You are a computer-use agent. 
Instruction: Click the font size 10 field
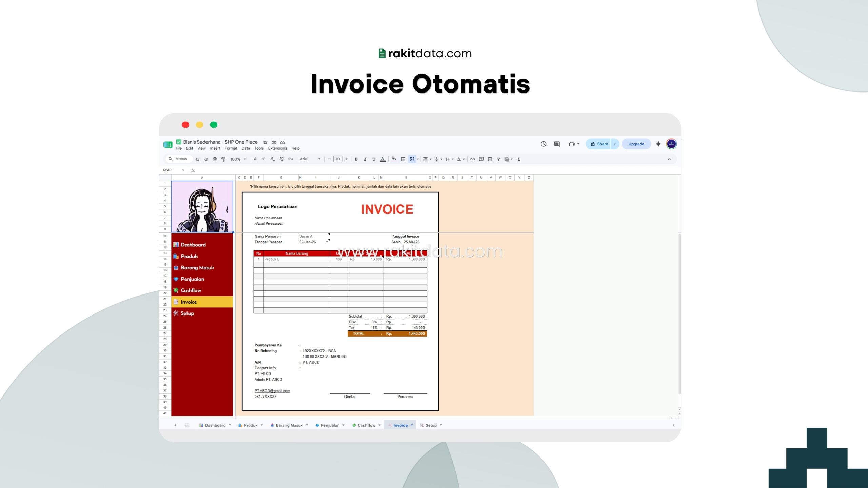pos(338,159)
